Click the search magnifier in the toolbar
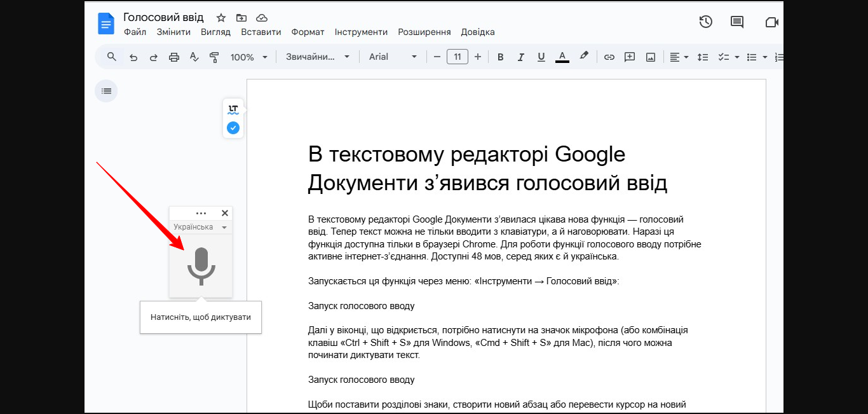This screenshot has width=868, height=414. [112, 57]
